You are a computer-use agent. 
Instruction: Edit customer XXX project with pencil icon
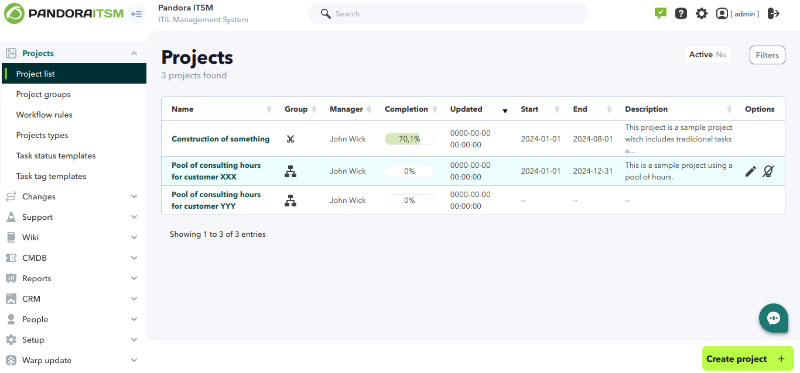(x=751, y=171)
